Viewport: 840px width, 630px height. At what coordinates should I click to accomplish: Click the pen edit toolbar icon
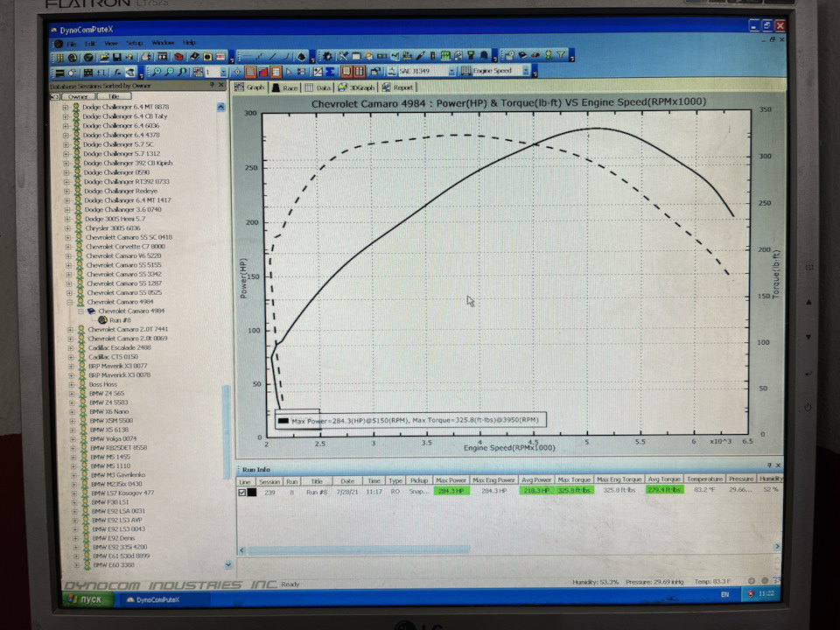point(420,56)
